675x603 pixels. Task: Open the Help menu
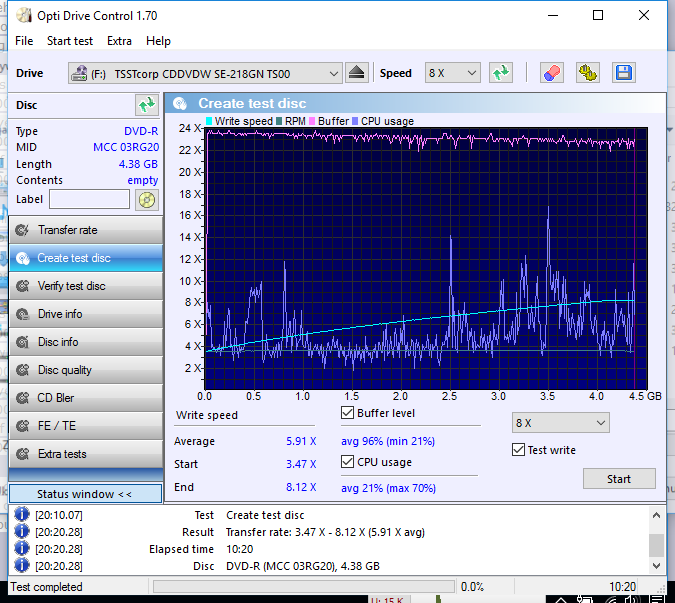pos(158,41)
